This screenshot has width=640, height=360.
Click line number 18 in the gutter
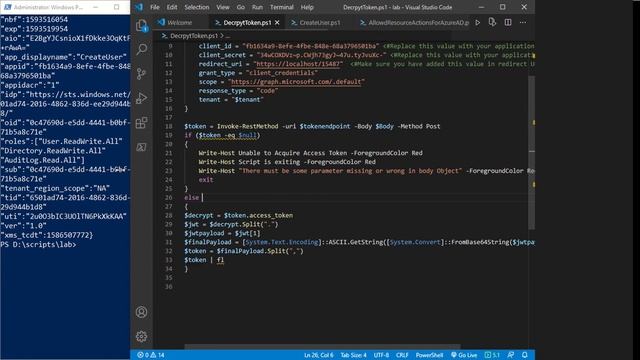169,127
